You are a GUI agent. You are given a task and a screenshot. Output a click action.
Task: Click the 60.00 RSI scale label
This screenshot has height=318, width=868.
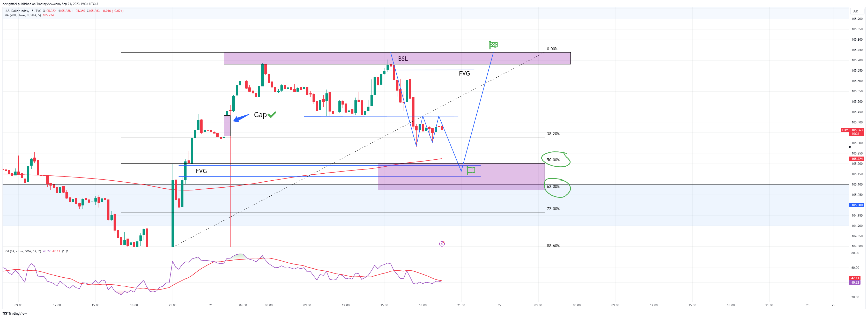pos(855,268)
